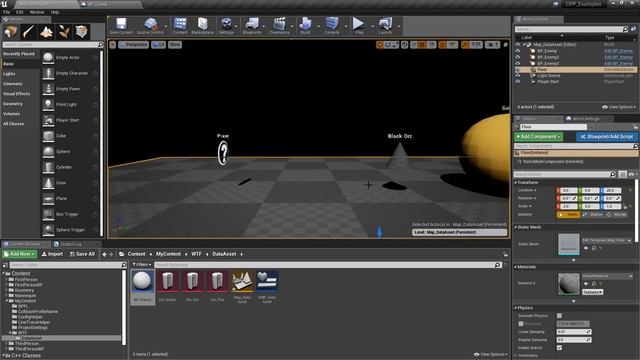Image resolution: width=640 pixels, height=360 pixels.
Task: Toggle the Simulate Physics checkbox
Action: tap(559, 316)
